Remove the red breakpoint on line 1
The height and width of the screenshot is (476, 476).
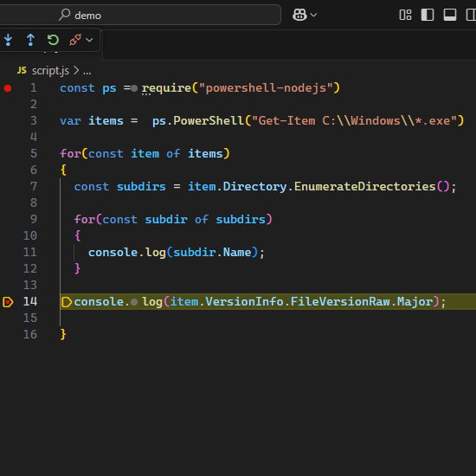click(8, 88)
